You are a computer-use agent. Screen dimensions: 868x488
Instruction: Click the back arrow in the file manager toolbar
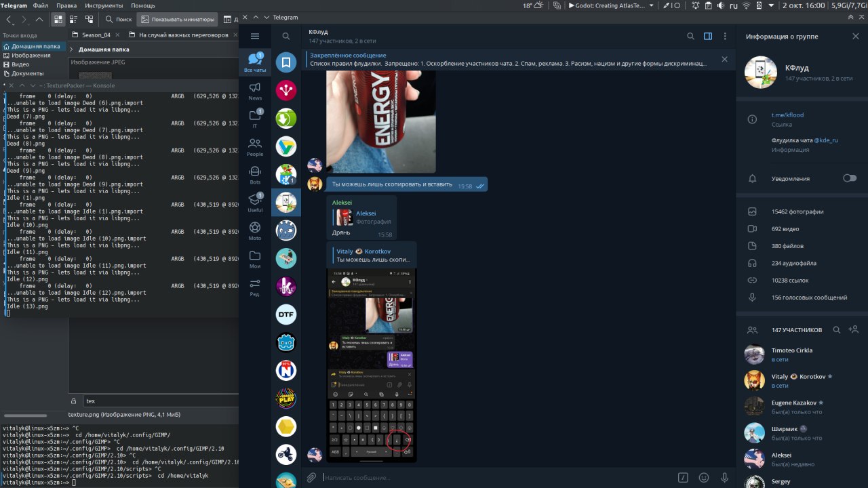[x=9, y=20]
